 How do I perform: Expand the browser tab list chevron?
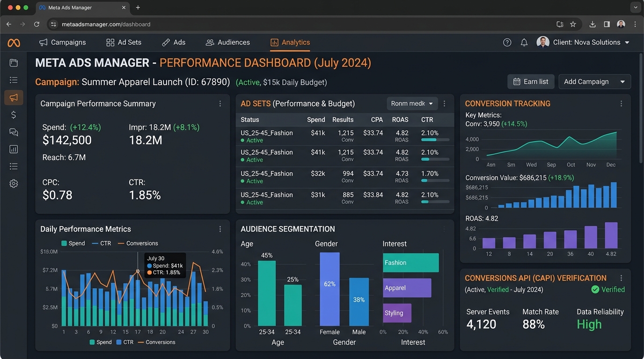click(x=635, y=7)
